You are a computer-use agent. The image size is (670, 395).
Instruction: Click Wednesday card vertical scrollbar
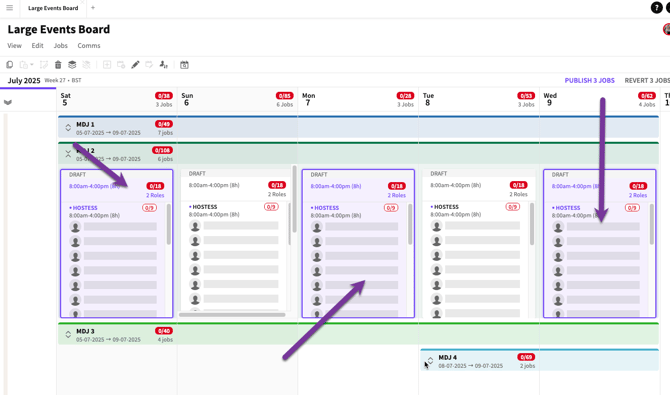coord(652,224)
